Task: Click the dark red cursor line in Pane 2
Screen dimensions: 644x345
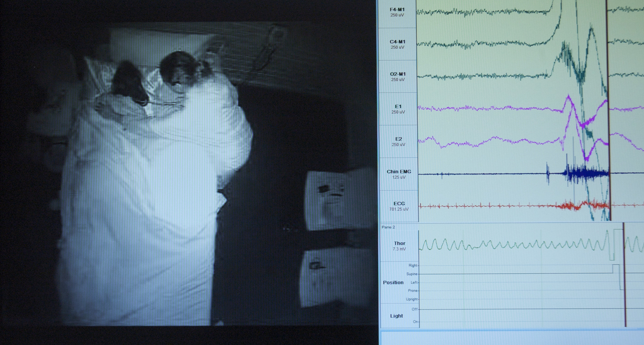Action: pyautogui.click(x=624, y=274)
